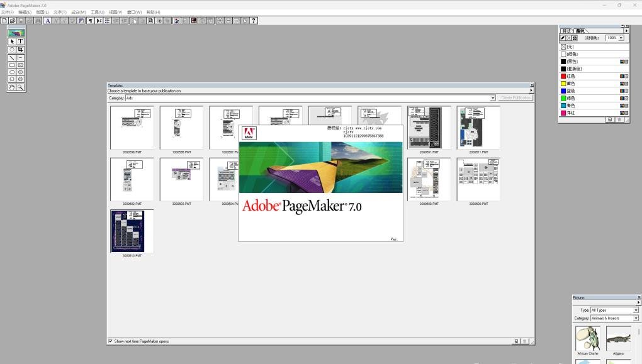Click the Both stroke-and-fill button in Colors palette
The image size is (642, 364).
click(x=575, y=38)
